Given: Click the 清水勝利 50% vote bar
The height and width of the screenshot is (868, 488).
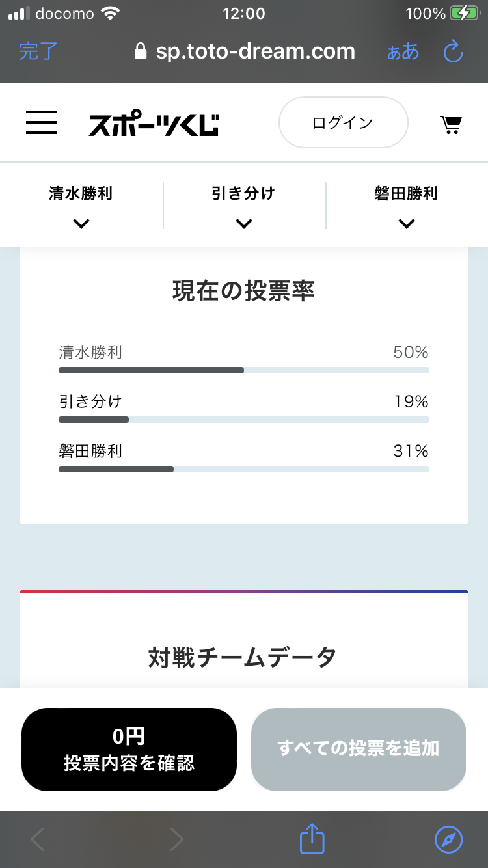Looking at the screenshot, I should [x=243, y=370].
